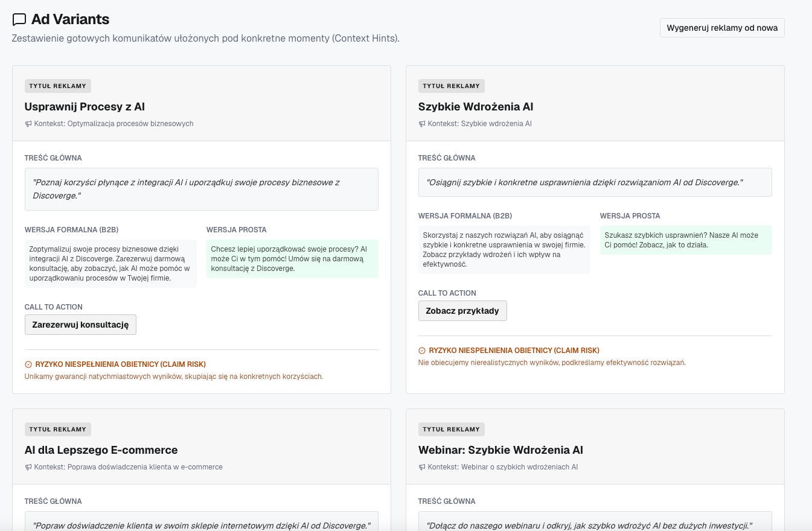Click 'Kontekst: Webinar o szybkich wdrożeniach AI' label
Screen dimensions: 812x531
(503, 467)
